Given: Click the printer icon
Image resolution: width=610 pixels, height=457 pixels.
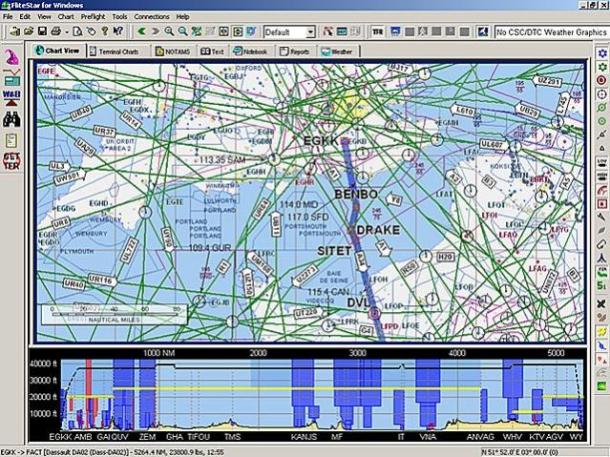Looking at the screenshot, I should point(56,32).
